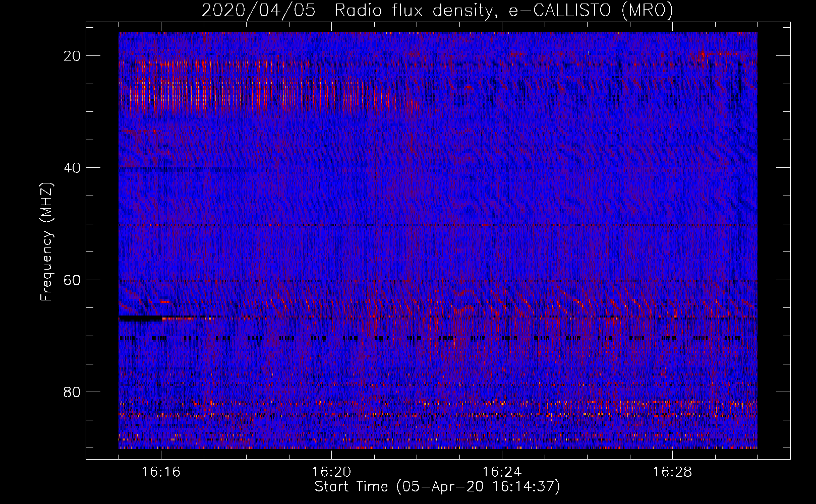Click the time tick label "16:28"
This screenshot has width=816, height=504.
pyautogui.click(x=672, y=472)
